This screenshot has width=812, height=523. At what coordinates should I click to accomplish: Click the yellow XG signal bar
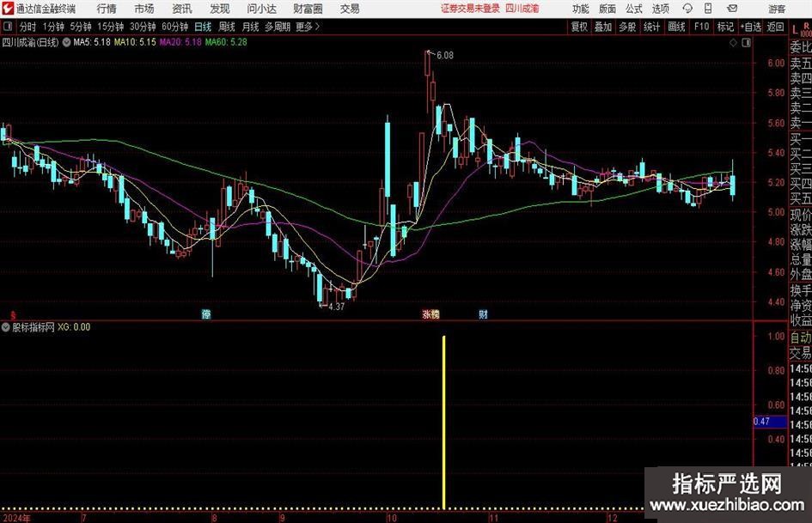(x=443, y=423)
